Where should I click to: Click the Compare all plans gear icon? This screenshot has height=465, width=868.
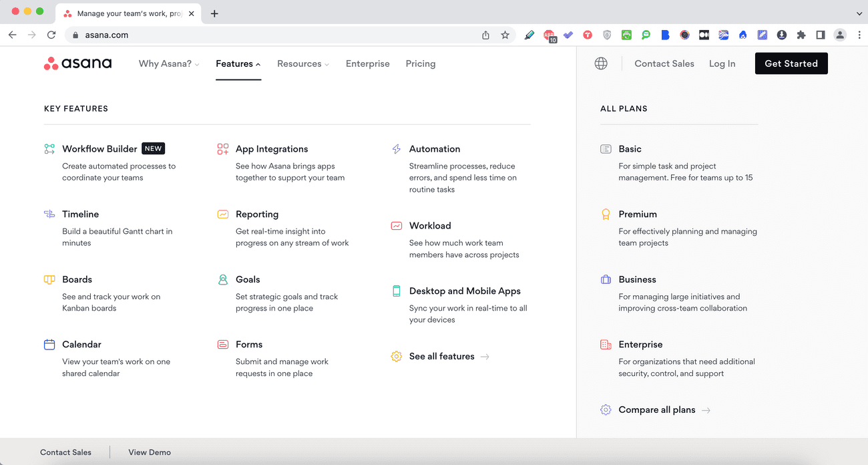coord(606,410)
